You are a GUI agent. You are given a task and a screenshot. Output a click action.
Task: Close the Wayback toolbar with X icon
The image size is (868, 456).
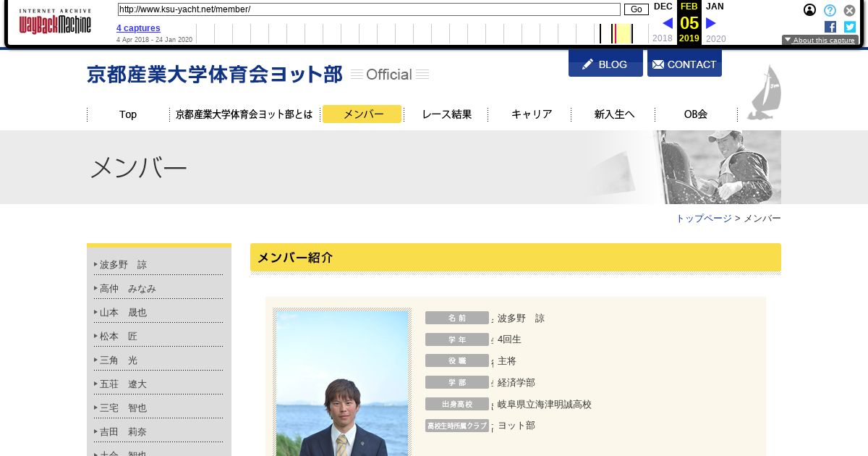850,10
